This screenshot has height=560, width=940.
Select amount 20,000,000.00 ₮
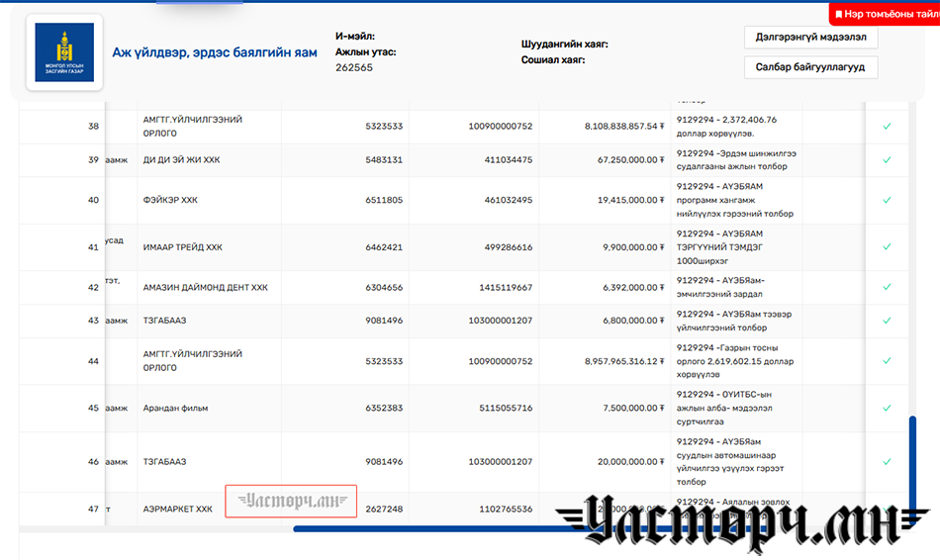tap(630, 462)
